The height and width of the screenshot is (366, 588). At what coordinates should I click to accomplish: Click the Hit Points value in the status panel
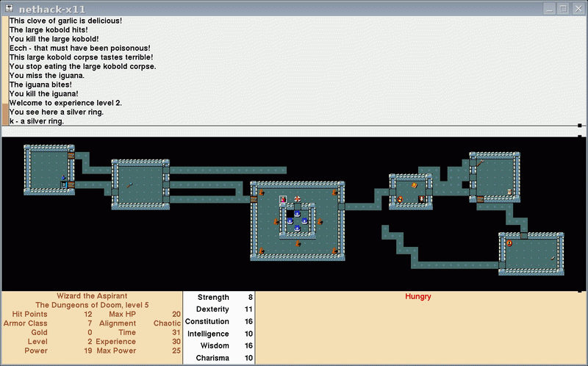pyautogui.click(x=87, y=314)
